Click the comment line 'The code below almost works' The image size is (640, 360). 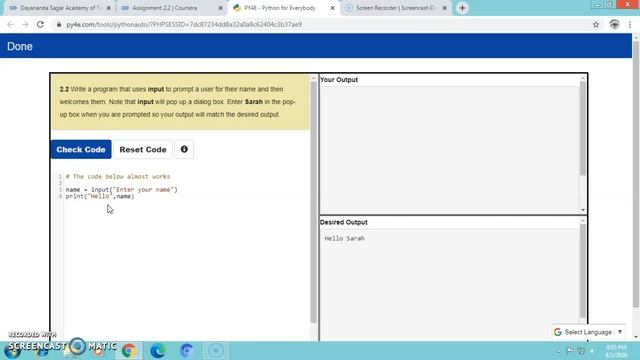click(118, 176)
